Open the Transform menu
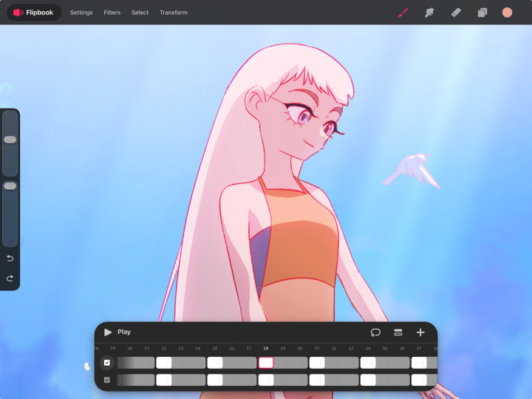The height and width of the screenshot is (399, 532). tap(174, 13)
